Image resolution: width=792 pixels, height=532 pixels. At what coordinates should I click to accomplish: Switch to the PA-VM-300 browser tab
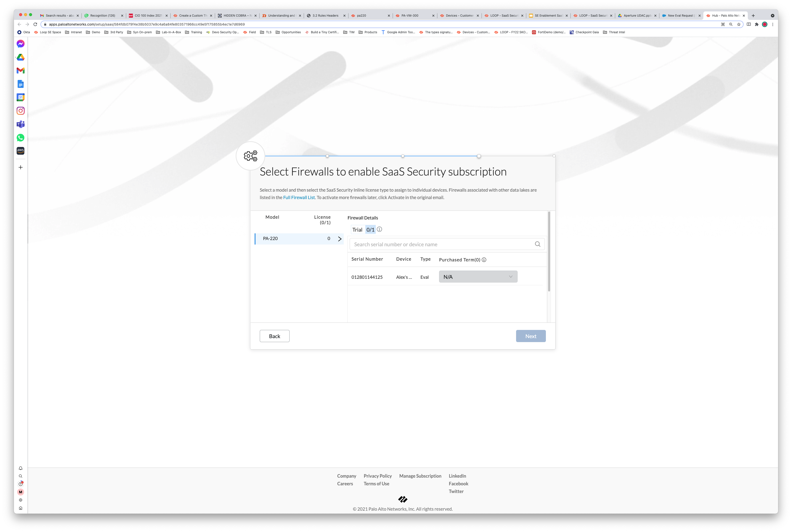pos(410,15)
